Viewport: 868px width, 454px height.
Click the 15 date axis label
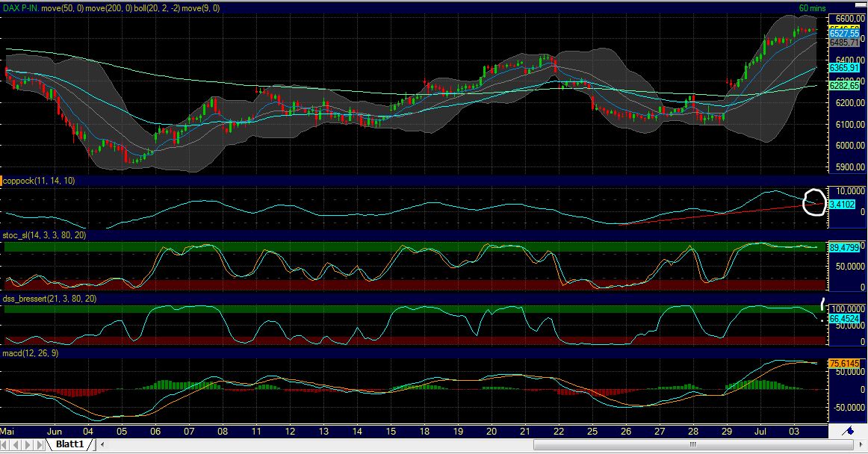(391, 432)
